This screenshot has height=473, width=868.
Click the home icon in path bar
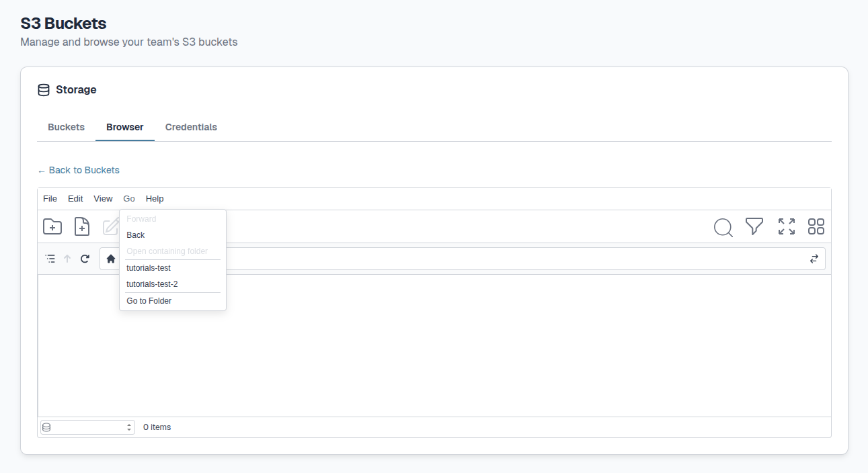(111, 259)
